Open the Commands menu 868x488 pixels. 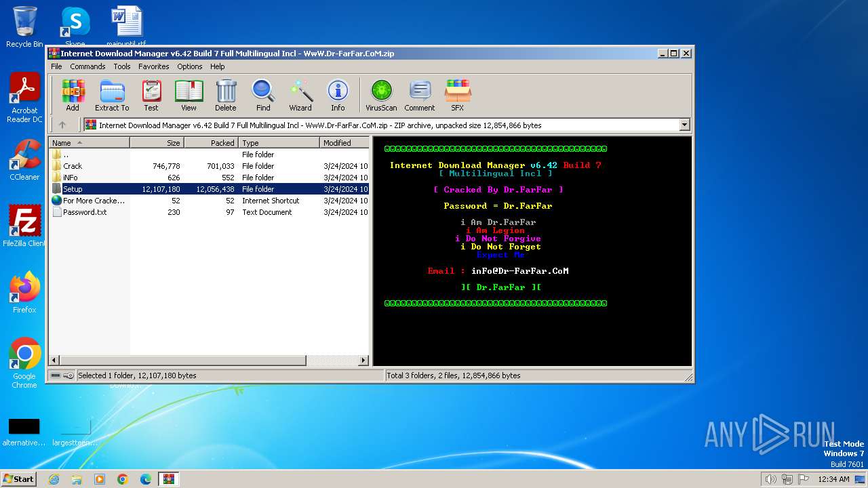[x=87, y=66]
